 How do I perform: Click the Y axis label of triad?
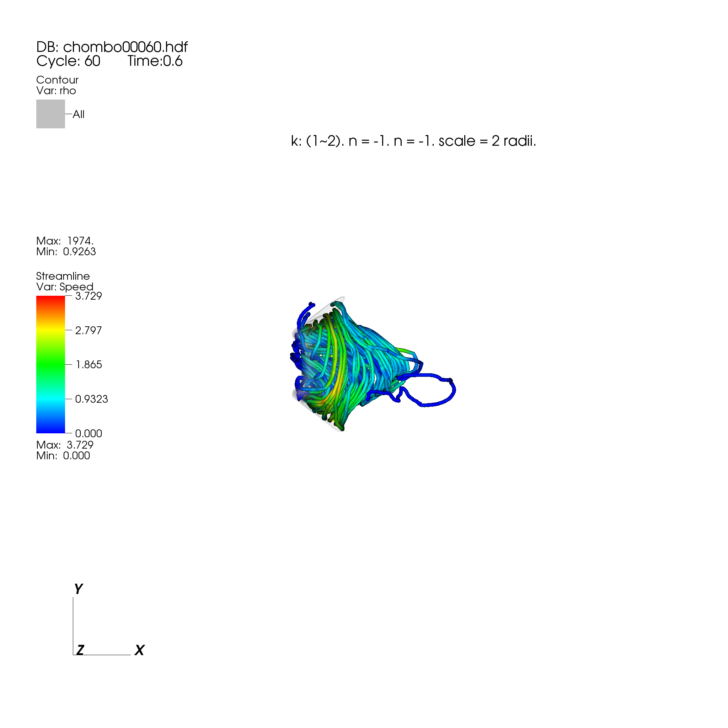[x=78, y=589]
